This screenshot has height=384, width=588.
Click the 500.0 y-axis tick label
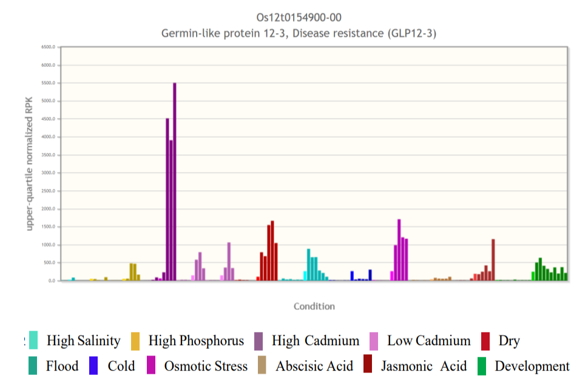coord(50,262)
